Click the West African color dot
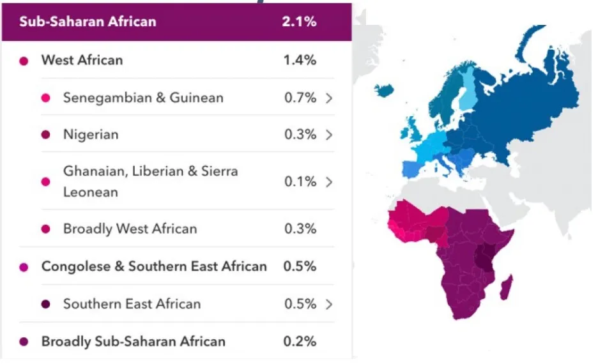The width and height of the screenshot is (598, 364). [24, 61]
